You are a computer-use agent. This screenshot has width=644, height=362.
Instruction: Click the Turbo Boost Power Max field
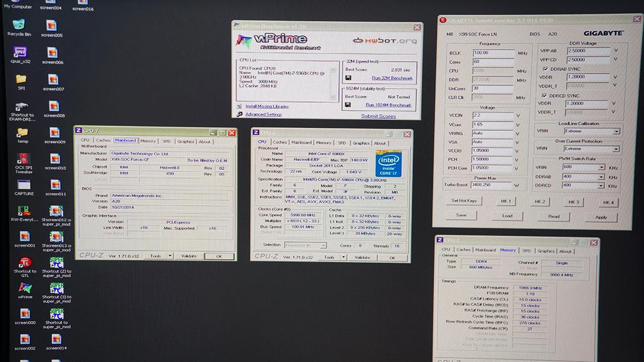[x=491, y=185]
